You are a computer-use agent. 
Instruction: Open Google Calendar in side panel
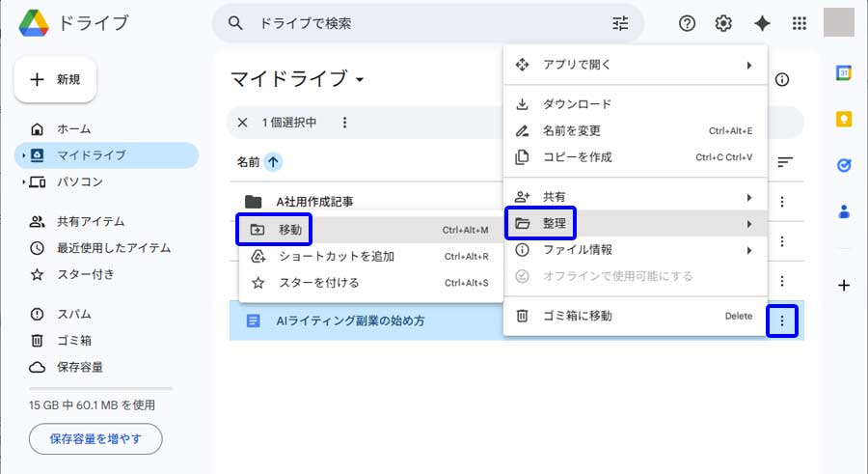coord(844,73)
